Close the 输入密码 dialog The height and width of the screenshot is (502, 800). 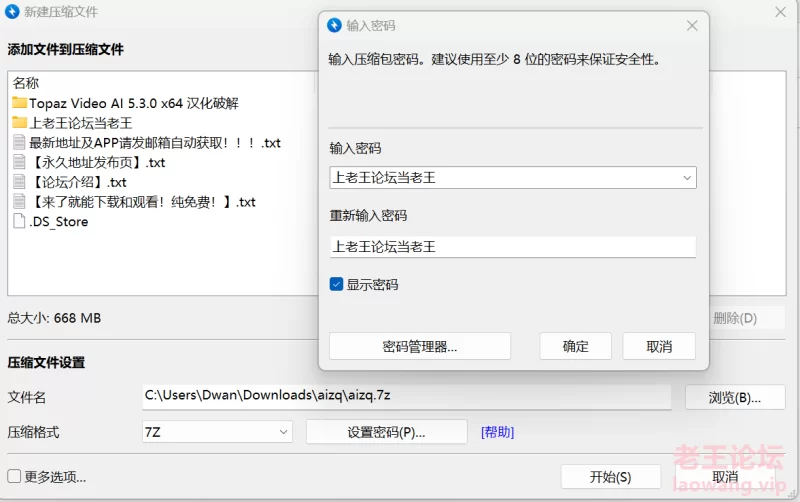[x=692, y=26]
